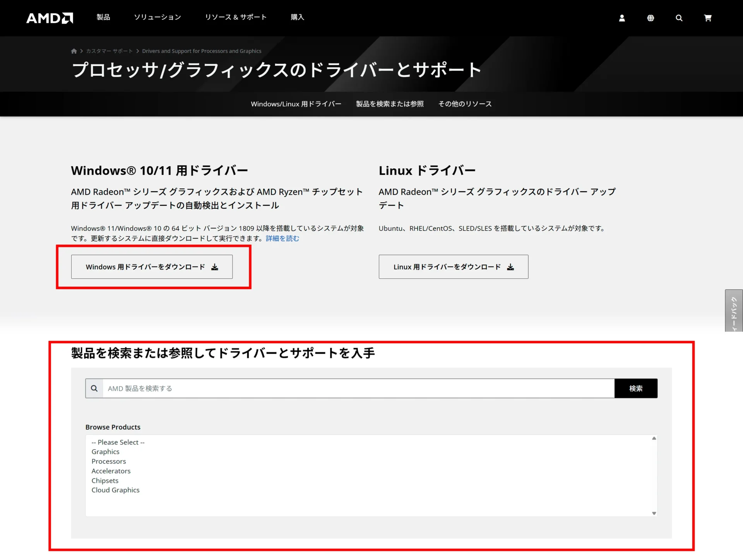Click the AMD logo

coord(50,18)
